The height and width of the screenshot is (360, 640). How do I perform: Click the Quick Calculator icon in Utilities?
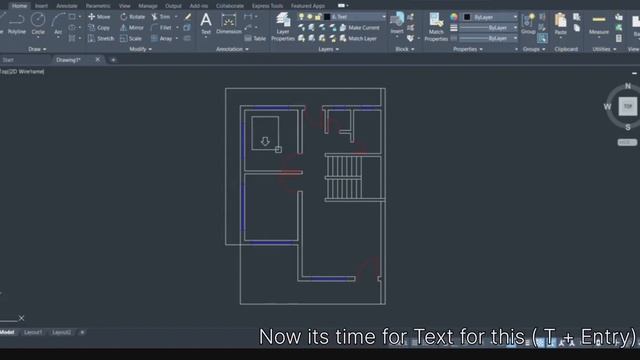tap(619, 38)
